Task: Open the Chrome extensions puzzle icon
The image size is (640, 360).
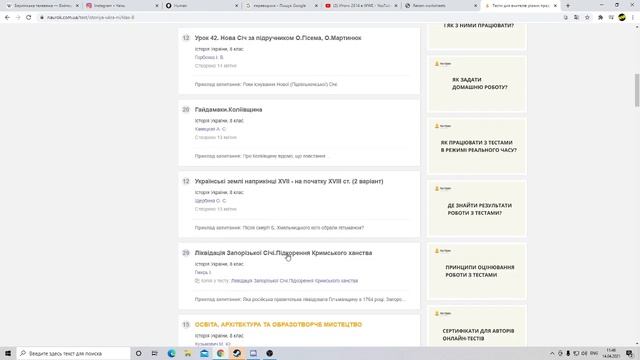Action: point(600,18)
